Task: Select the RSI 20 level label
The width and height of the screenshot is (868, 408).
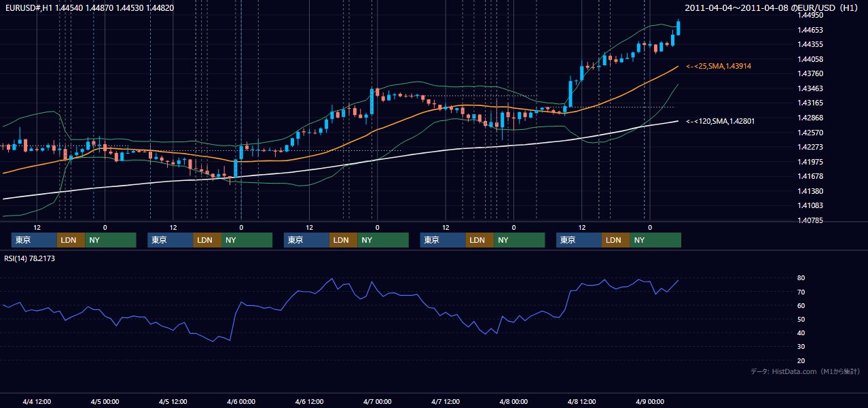Action: pyautogui.click(x=801, y=360)
